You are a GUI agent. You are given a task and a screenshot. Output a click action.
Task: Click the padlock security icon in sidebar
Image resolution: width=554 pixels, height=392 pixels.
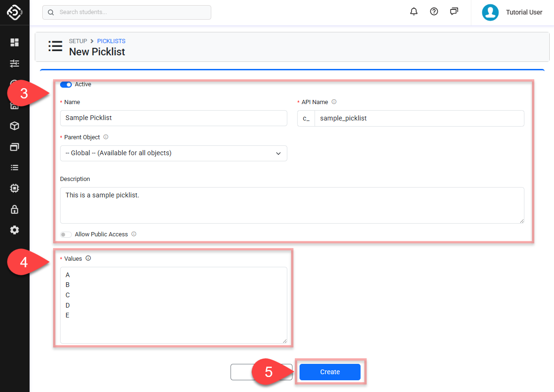click(15, 209)
